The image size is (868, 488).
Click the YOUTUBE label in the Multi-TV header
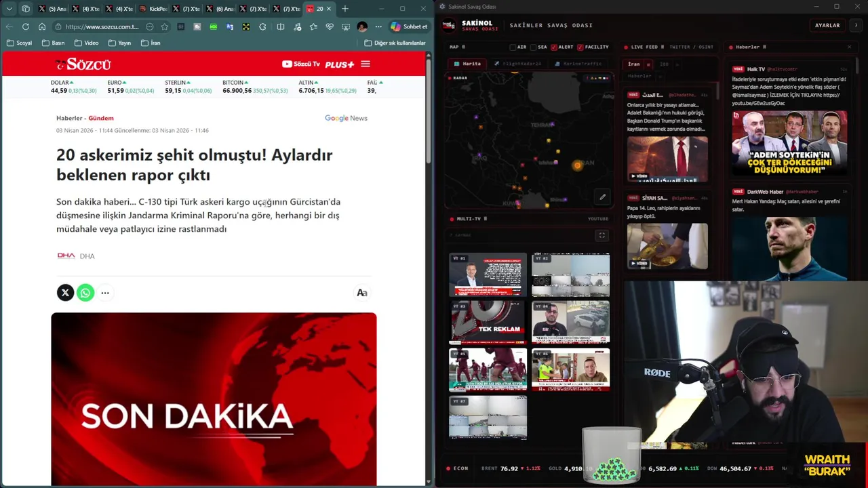[x=598, y=219]
